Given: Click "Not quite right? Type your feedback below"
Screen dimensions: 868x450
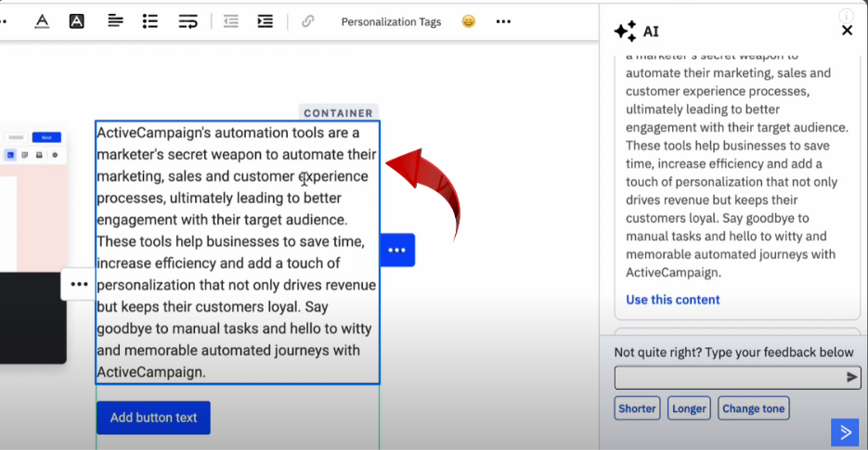Looking at the screenshot, I should (x=733, y=352).
